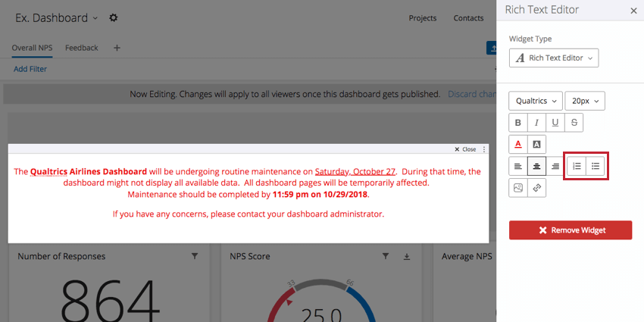Insert a hyperlink
This screenshot has height=322, width=644.
pyautogui.click(x=536, y=188)
